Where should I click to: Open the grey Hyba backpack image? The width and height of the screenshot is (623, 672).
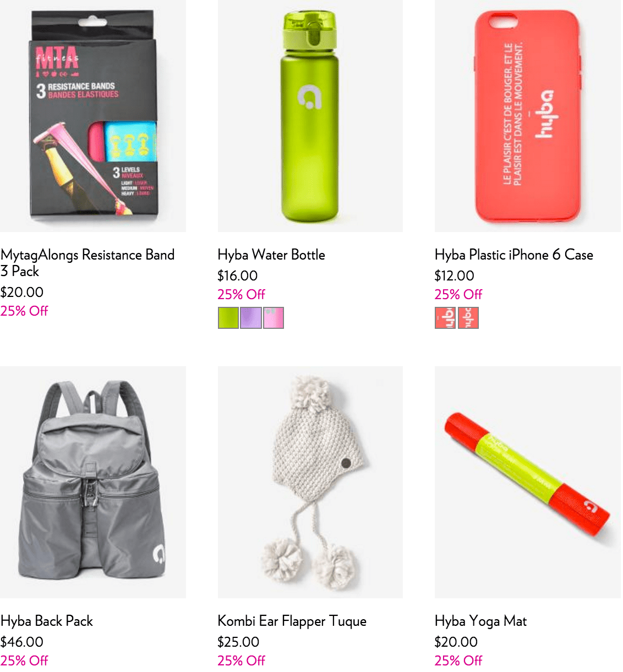(x=93, y=482)
